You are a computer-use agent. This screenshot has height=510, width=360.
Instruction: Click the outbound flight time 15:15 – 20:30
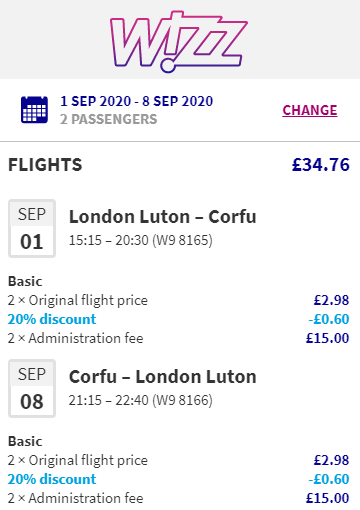coord(108,240)
